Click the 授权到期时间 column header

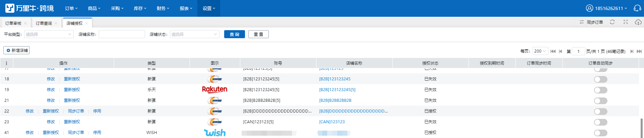pos(492,63)
